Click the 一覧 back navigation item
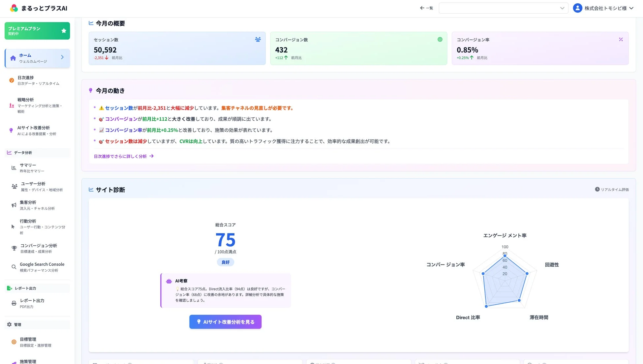This screenshot has width=643, height=364. tap(426, 8)
